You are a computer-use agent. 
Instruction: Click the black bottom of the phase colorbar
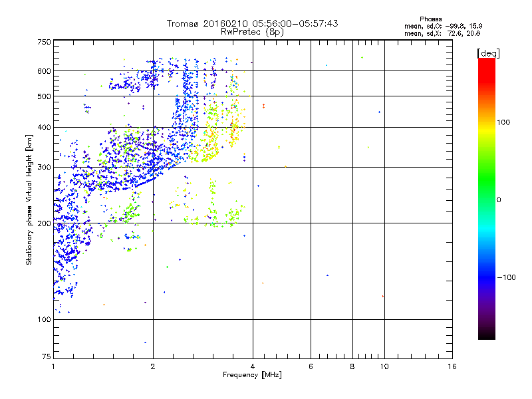pos(487,334)
